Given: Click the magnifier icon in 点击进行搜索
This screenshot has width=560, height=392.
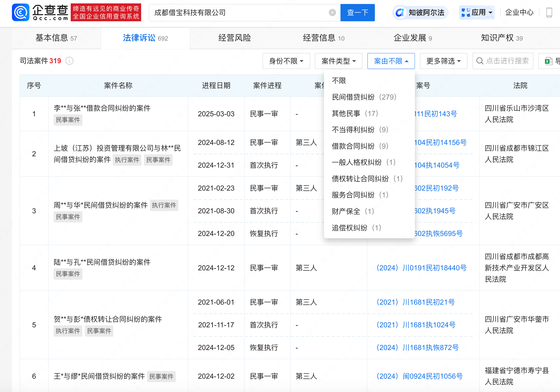Looking at the screenshot, I should (480, 61).
